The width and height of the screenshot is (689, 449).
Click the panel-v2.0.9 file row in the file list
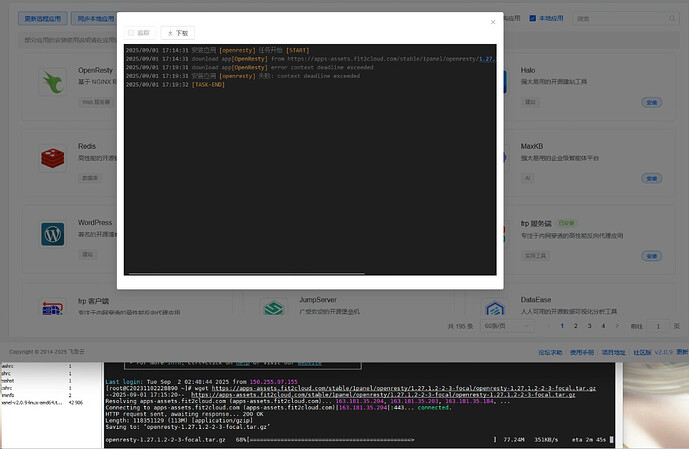pos(43,402)
